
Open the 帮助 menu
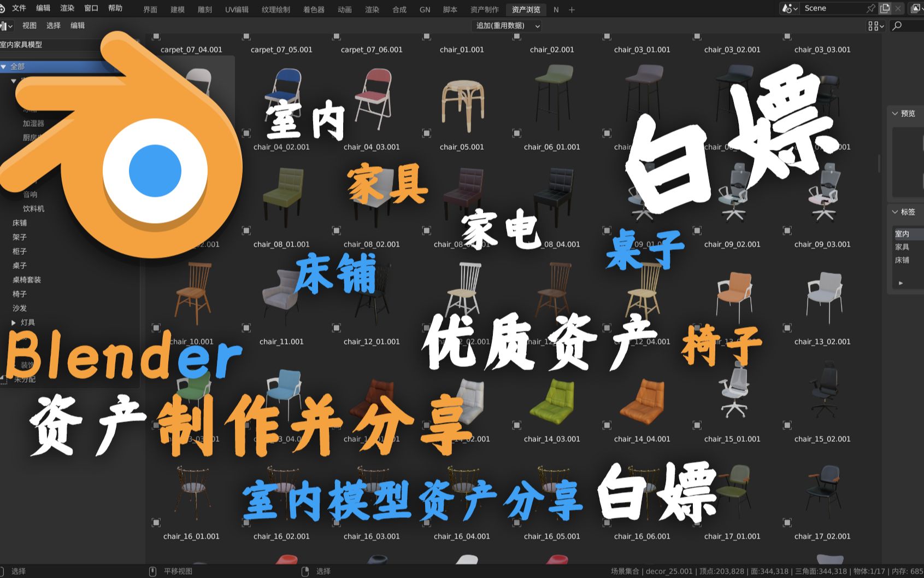click(115, 8)
